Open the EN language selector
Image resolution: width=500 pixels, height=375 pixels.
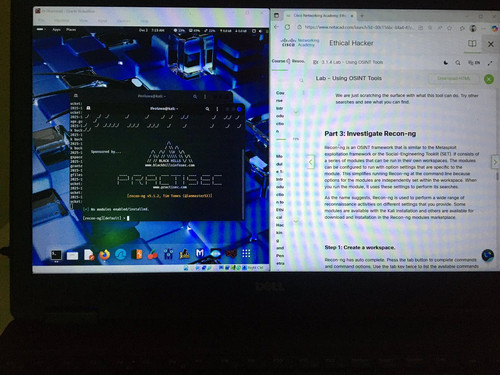[474, 63]
